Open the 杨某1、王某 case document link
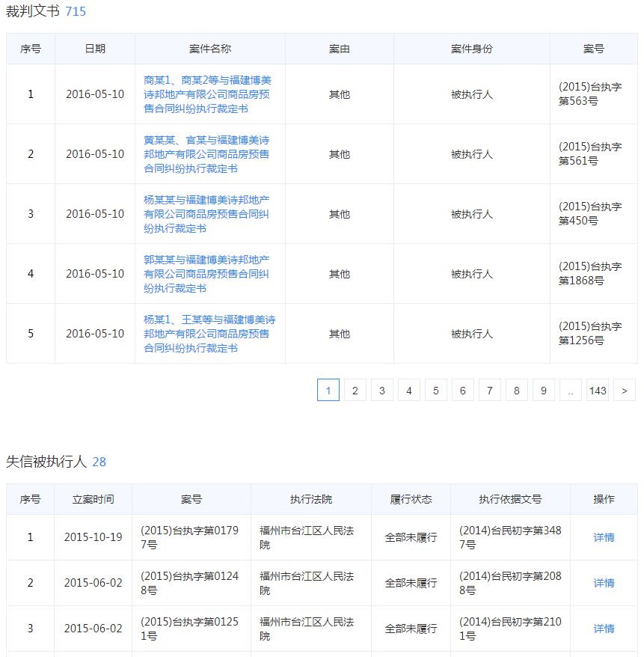The height and width of the screenshot is (657, 644). coord(211,333)
